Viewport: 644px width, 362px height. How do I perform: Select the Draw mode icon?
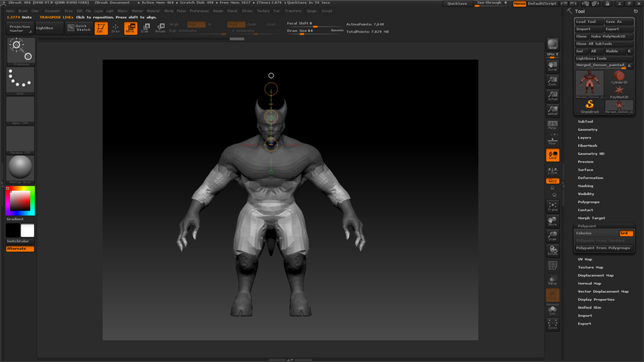pyautogui.click(x=115, y=28)
